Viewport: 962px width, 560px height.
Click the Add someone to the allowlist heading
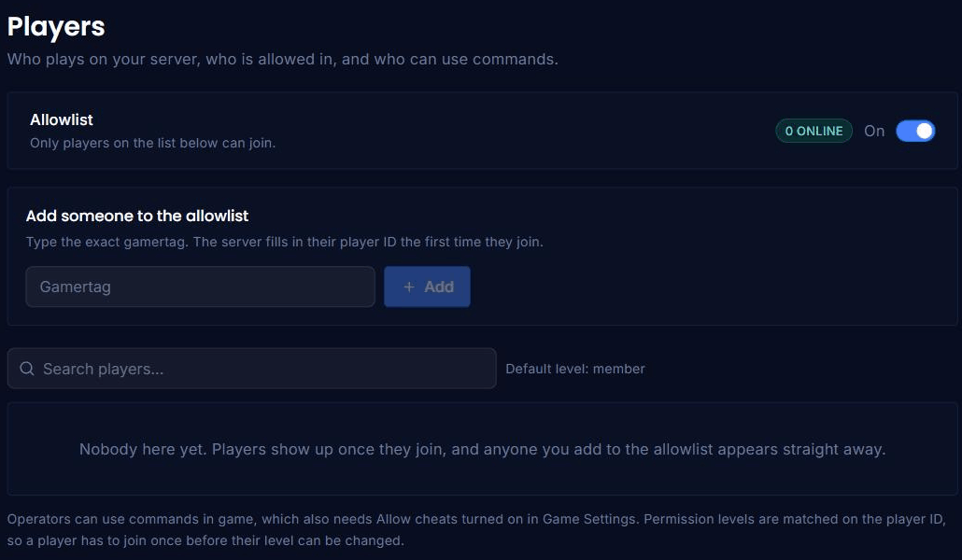136,216
